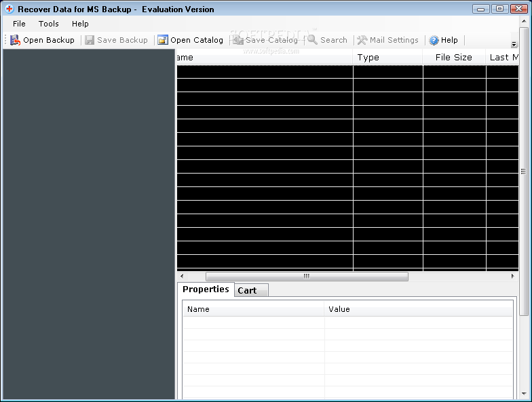Close the Recover Data window
The image size is (532, 402).
click(x=519, y=9)
